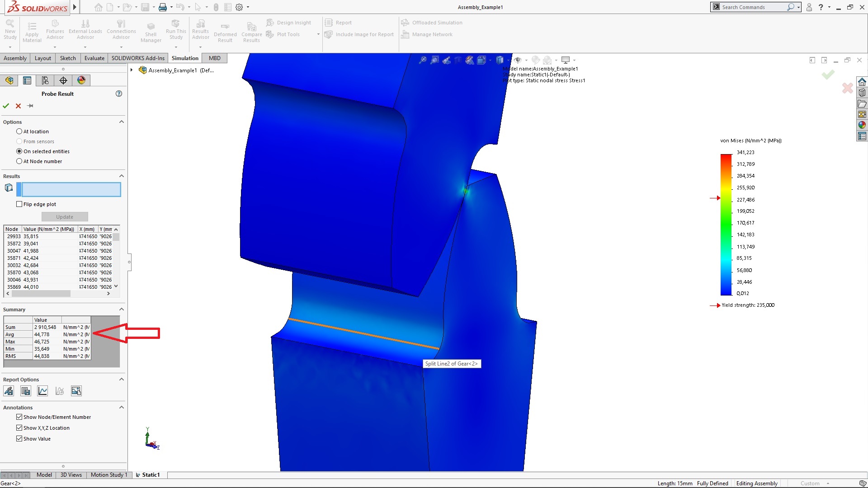The height and width of the screenshot is (488, 868).
Task: Open the Print dropdown arrow
Action: [x=171, y=7]
